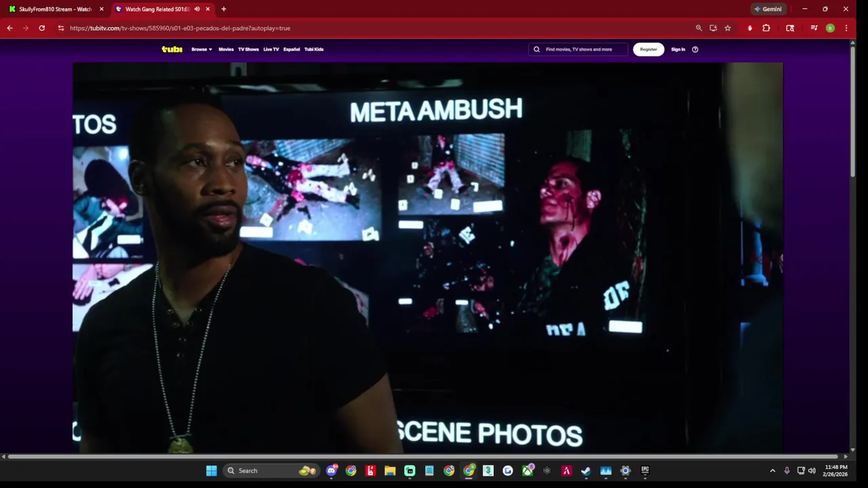
Task: Open File Explorer from the taskbar
Action: (390, 470)
